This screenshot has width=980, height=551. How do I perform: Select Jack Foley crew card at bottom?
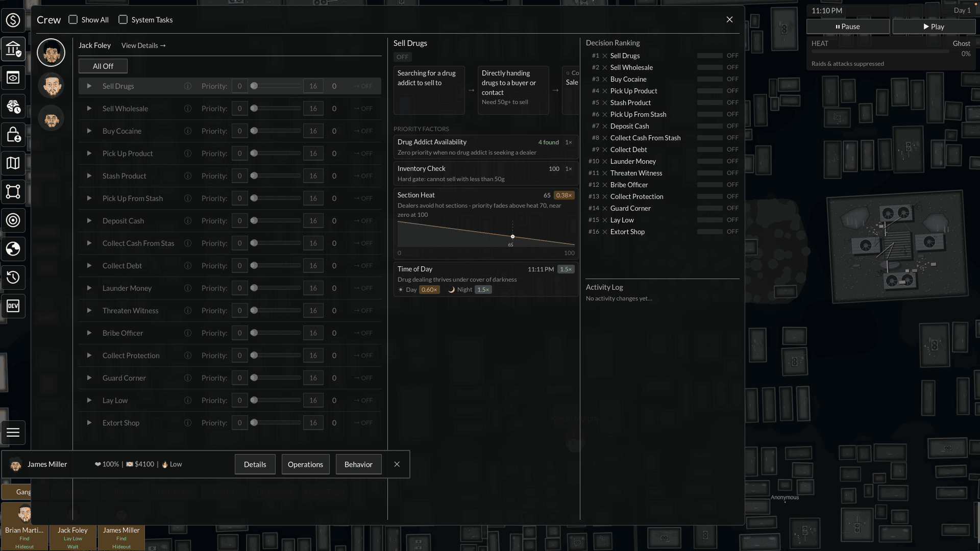click(72, 538)
